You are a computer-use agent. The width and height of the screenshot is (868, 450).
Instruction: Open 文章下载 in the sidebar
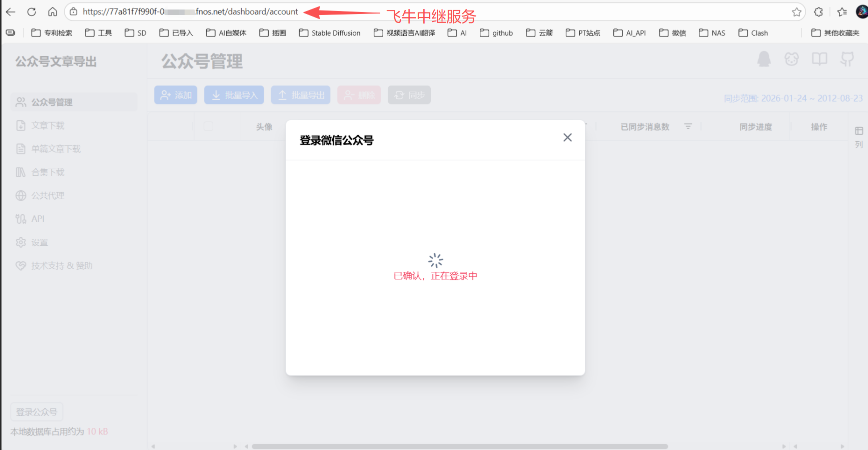pyautogui.click(x=74, y=126)
